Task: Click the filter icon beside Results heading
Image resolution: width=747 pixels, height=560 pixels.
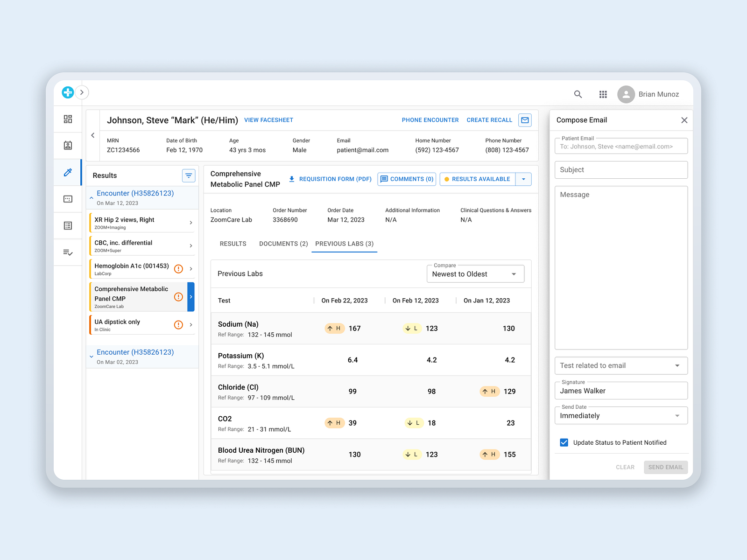Action: [189, 175]
